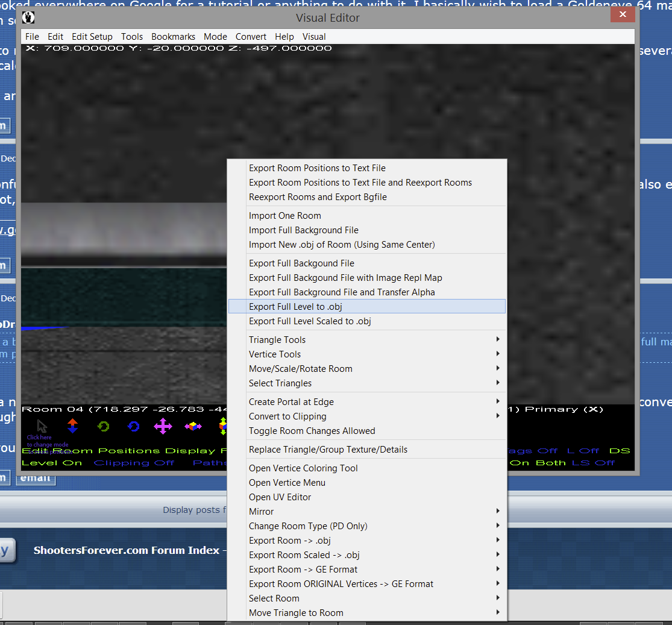
Task: Select the gray mouse pointer mode icon
Action: coord(42,426)
